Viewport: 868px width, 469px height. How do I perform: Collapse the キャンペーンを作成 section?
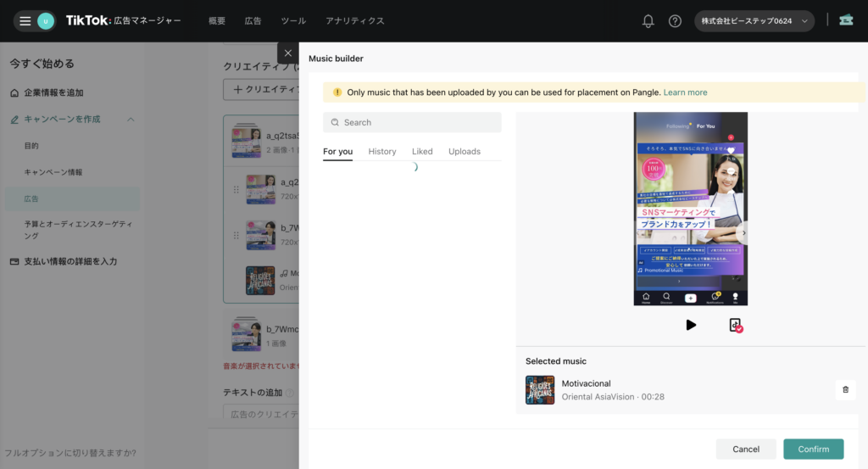pyautogui.click(x=131, y=119)
